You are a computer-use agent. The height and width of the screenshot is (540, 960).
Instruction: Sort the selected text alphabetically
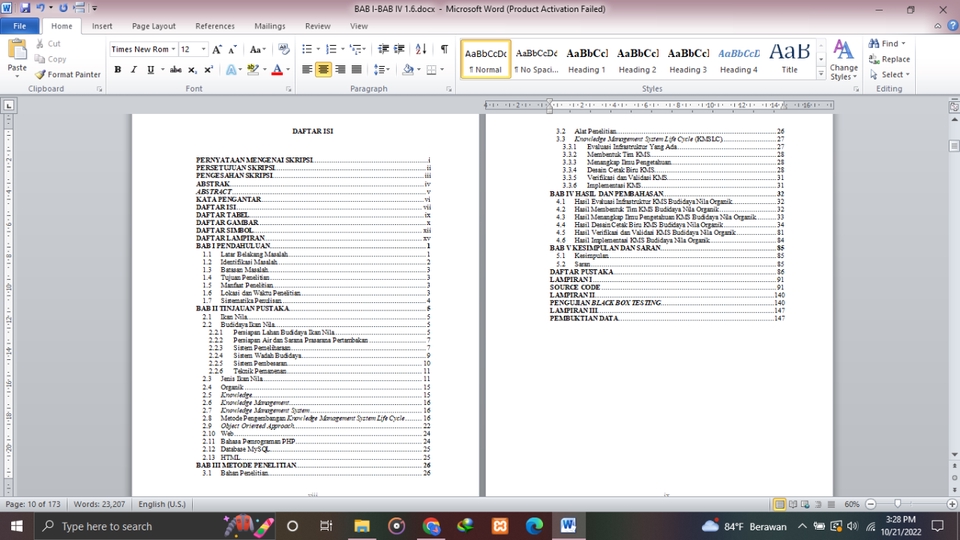click(x=421, y=49)
